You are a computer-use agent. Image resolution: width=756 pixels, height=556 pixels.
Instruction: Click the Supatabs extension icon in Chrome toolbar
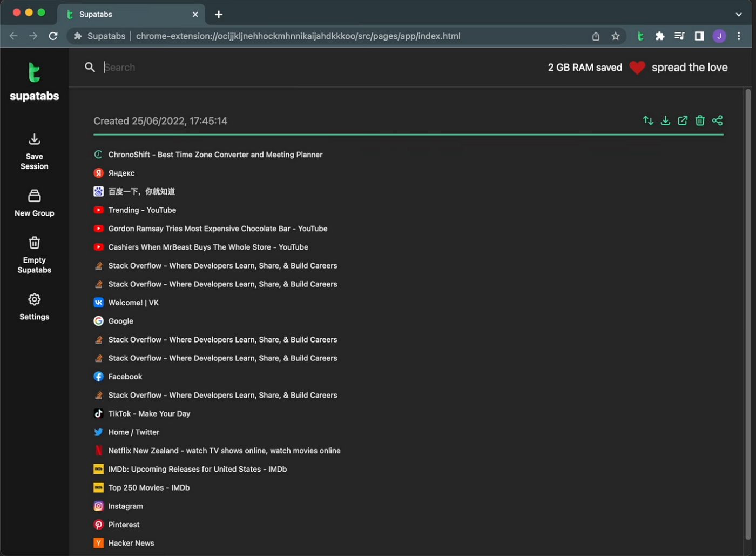640,36
